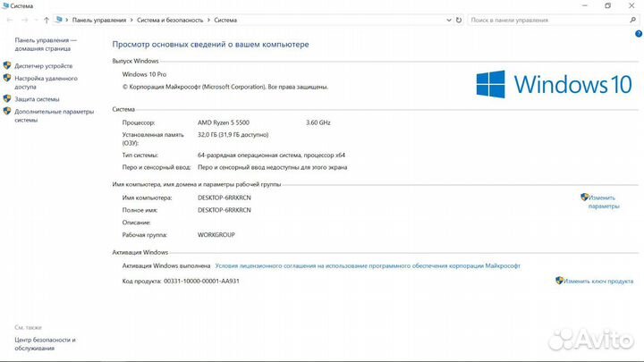Open Защита системы link
Viewport: 644px width, 362px height.
(x=37, y=99)
